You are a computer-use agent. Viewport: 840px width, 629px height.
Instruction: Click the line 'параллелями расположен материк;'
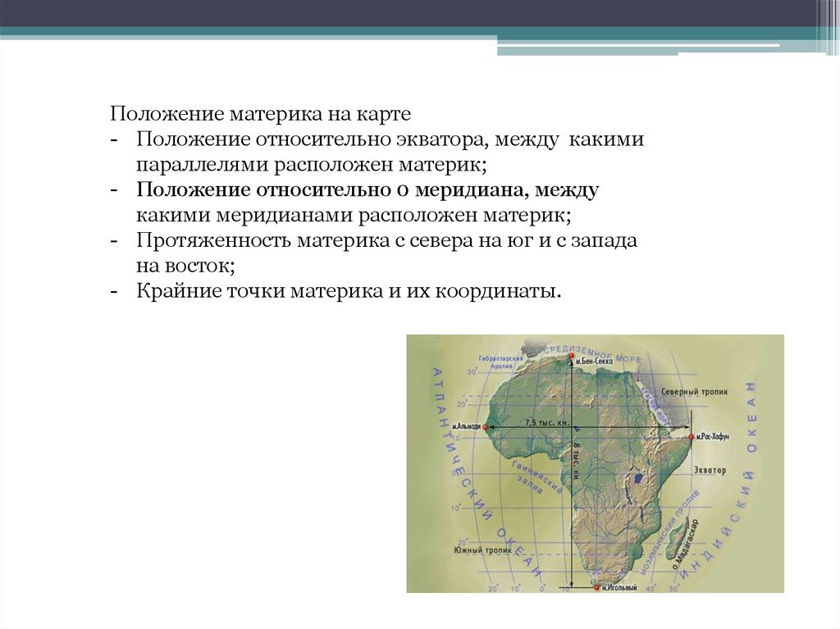pyautogui.click(x=311, y=164)
